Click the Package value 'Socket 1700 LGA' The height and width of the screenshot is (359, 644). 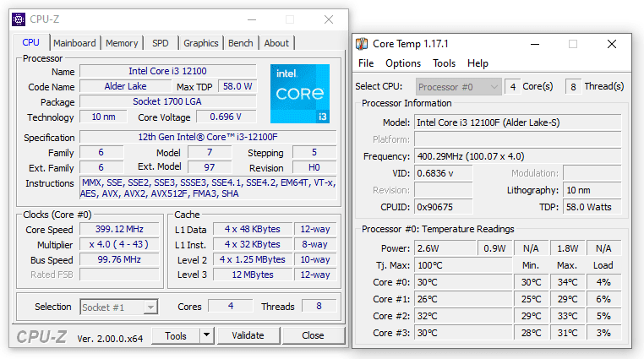tap(167, 101)
